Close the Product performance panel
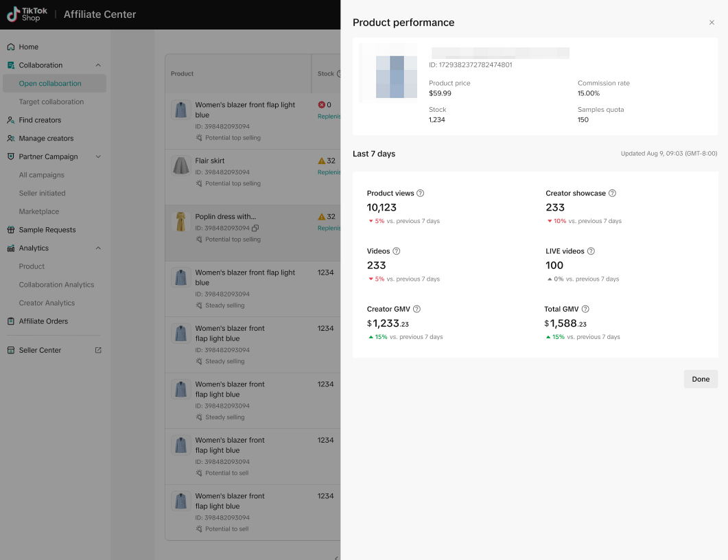The height and width of the screenshot is (560, 728). [712, 23]
